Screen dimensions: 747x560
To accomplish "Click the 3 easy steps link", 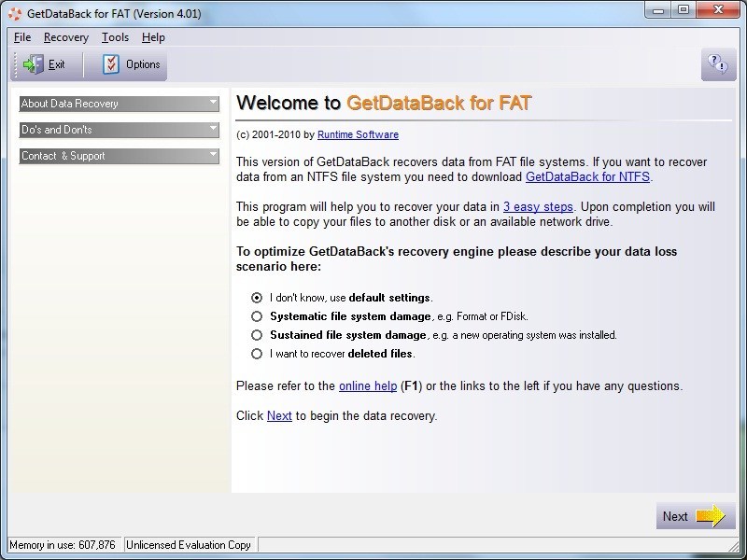I will (538, 206).
